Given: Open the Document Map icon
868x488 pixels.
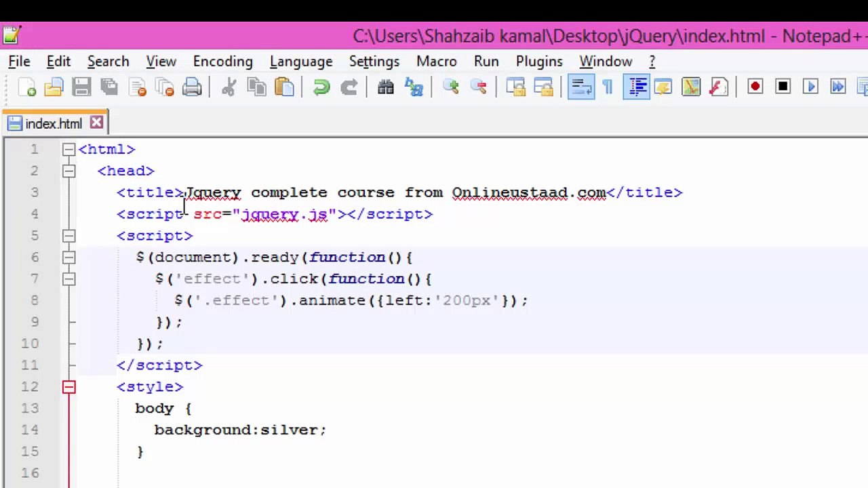Looking at the screenshot, I should point(691,87).
